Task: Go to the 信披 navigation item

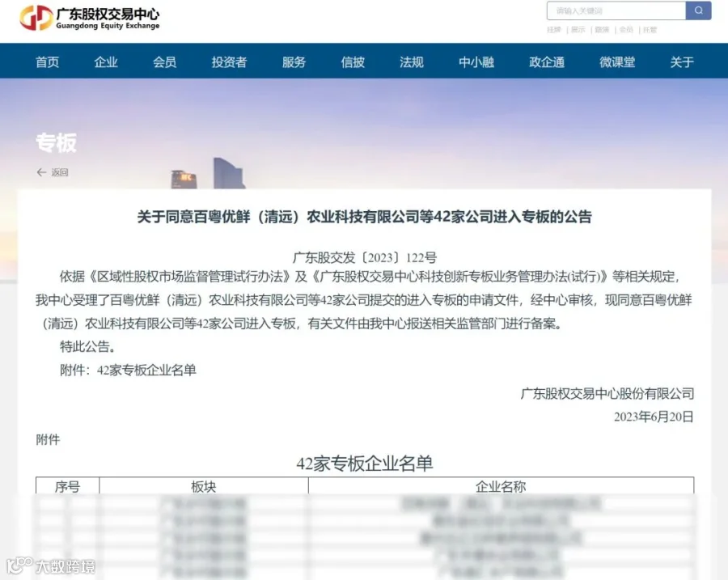Action: point(353,61)
